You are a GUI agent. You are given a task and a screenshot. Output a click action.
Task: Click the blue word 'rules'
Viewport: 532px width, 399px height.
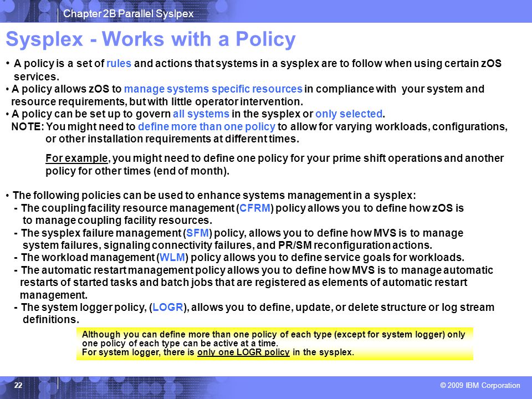[x=119, y=63]
